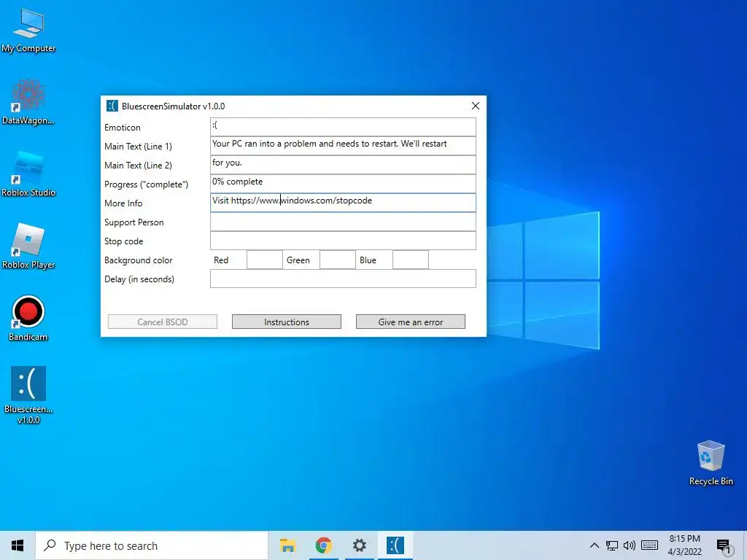This screenshot has width=747, height=560.
Task: Click the Delay (in seconds) label
Action: click(x=139, y=279)
